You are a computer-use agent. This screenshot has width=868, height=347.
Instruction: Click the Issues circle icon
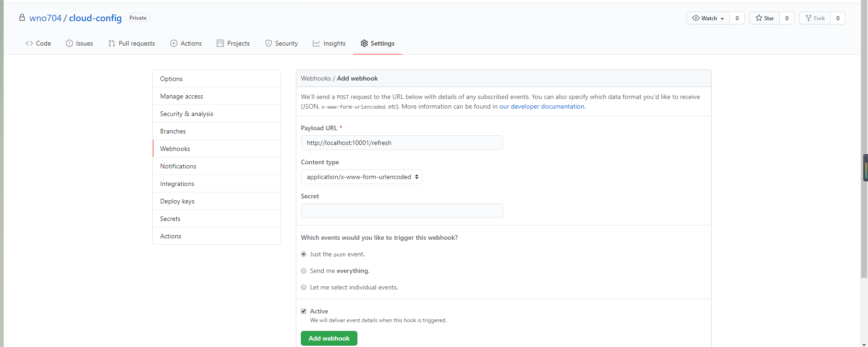(69, 43)
